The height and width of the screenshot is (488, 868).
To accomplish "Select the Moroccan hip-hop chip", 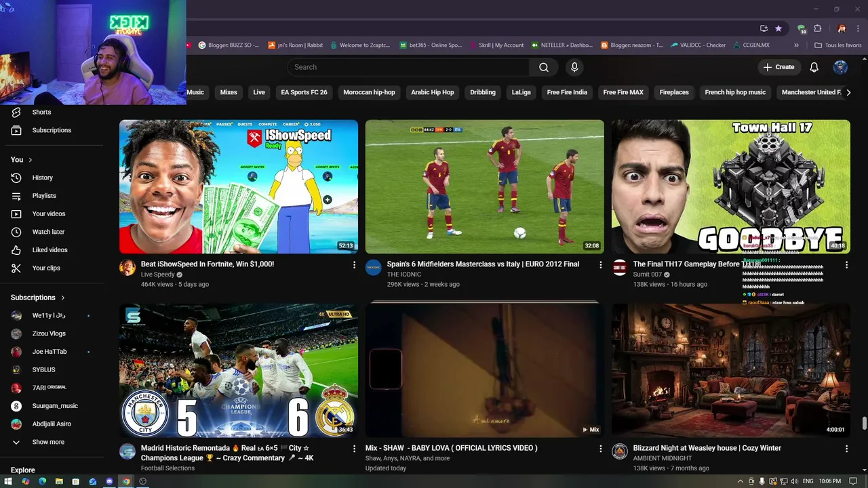I will tap(369, 92).
